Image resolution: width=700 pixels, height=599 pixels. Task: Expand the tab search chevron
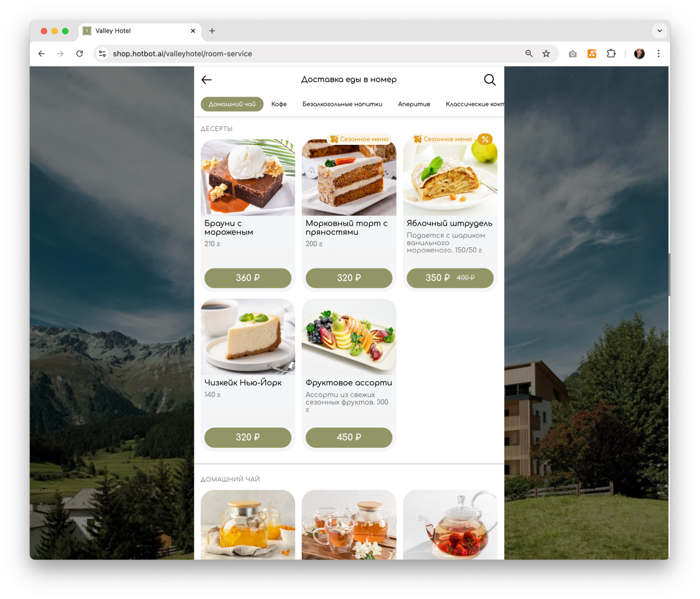coord(660,31)
